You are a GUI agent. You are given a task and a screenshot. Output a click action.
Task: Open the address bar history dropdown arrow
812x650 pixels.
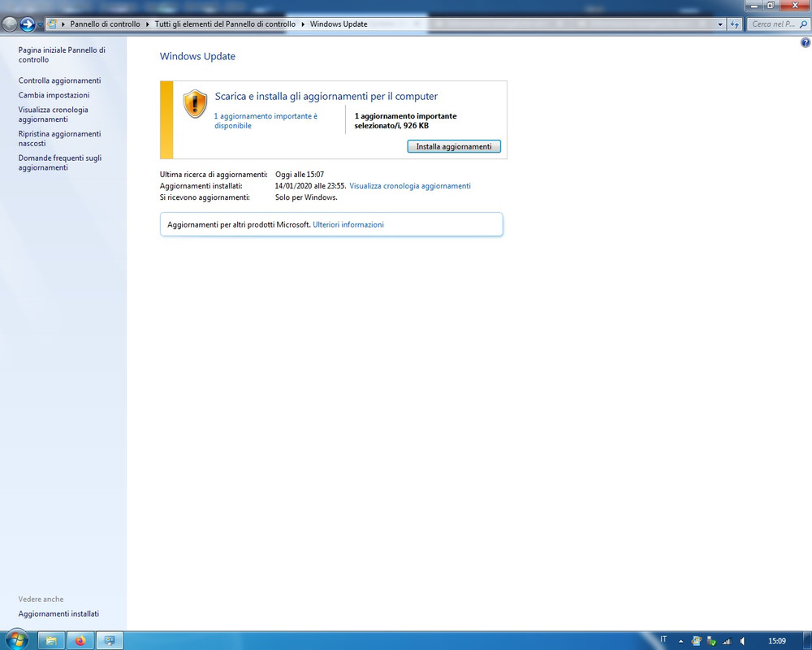[x=719, y=24]
